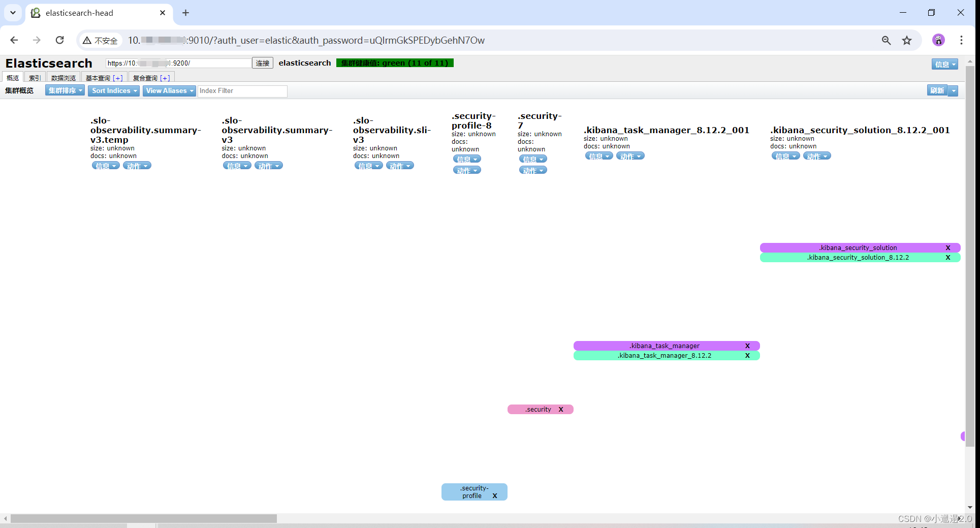Open the tab search dropdown arrow
Viewport: 980px width, 528px height.
pyautogui.click(x=13, y=13)
